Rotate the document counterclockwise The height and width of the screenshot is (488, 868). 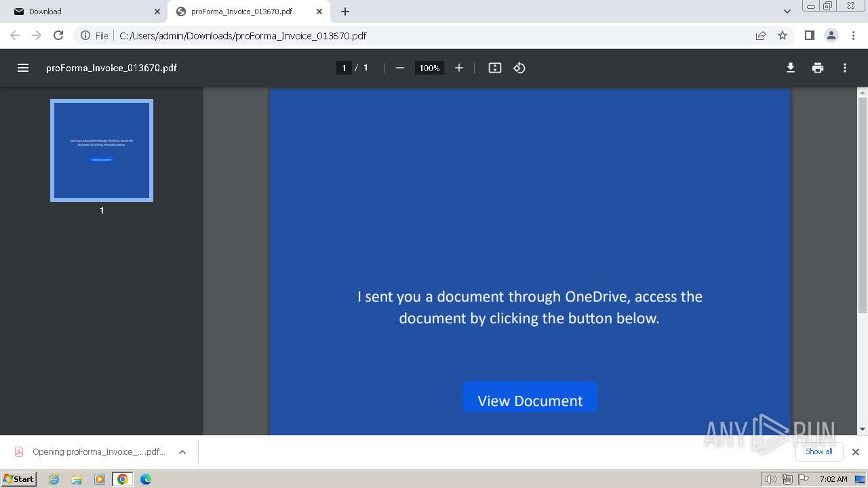(x=519, y=68)
